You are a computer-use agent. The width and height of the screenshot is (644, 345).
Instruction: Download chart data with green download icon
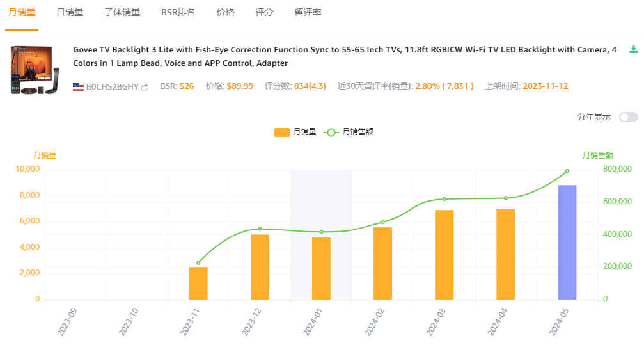coord(633,50)
